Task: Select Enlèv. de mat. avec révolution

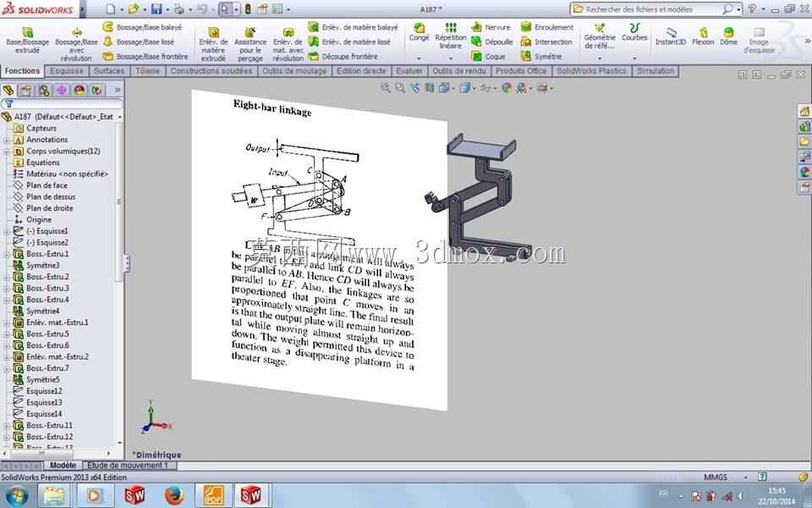Action: (x=288, y=45)
